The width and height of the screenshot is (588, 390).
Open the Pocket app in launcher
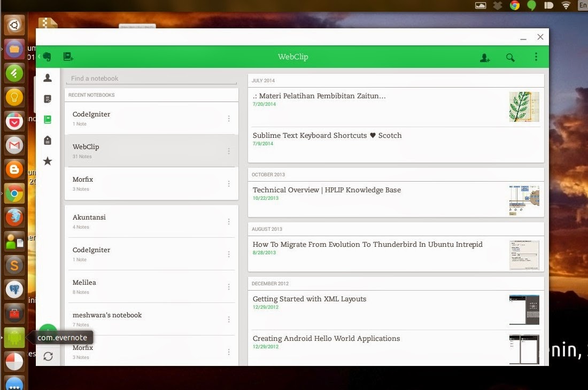point(14,121)
